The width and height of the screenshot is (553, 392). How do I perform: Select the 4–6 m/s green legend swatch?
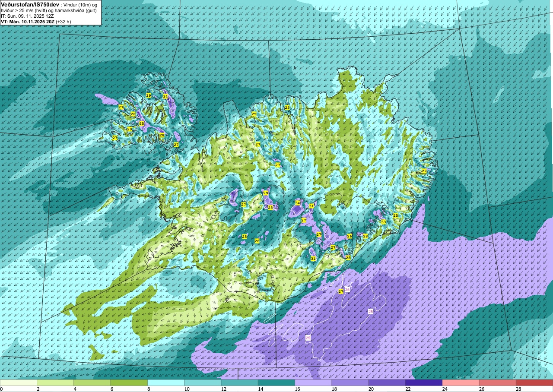coord(92,383)
